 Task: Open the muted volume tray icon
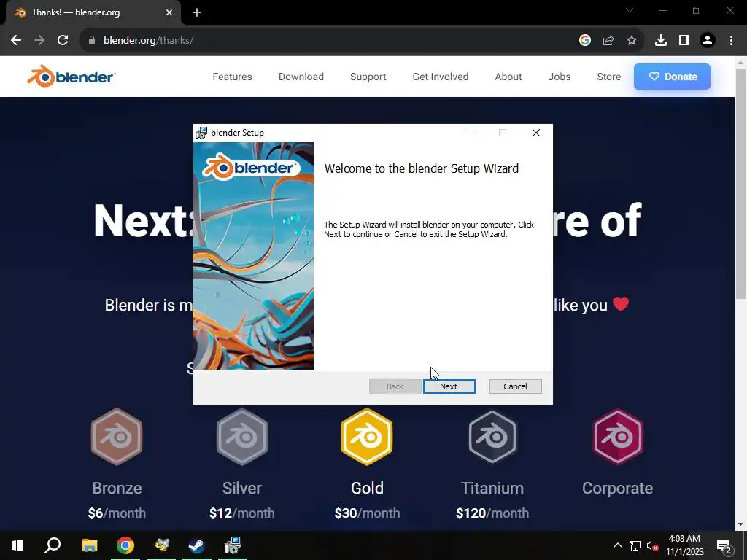pos(652,545)
